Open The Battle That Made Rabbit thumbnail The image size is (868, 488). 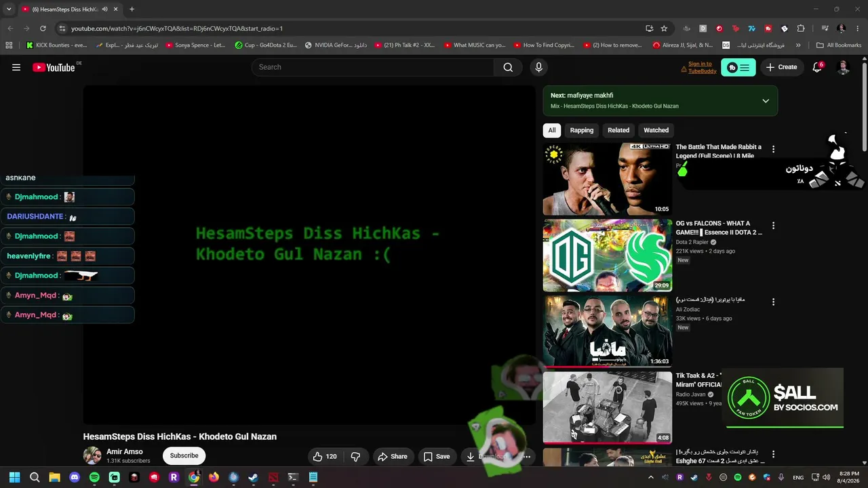click(608, 179)
